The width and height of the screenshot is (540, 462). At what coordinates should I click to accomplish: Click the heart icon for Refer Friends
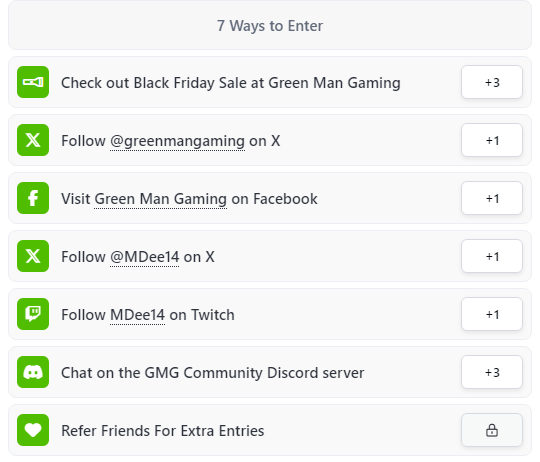tap(33, 430)
